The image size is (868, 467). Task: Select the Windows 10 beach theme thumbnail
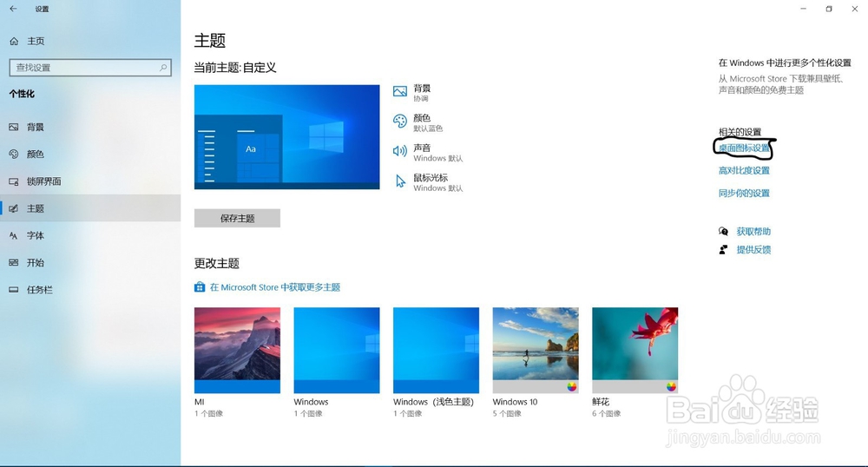click(536, 351)
